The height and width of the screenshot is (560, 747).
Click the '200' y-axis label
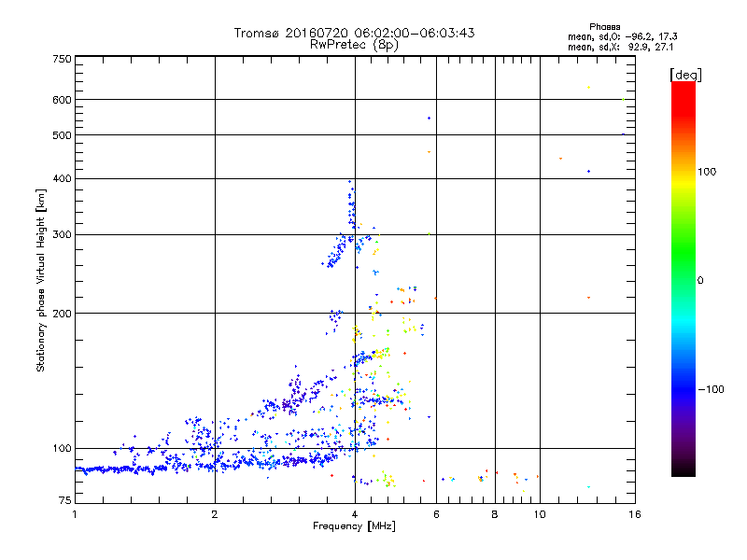(62, 314)
